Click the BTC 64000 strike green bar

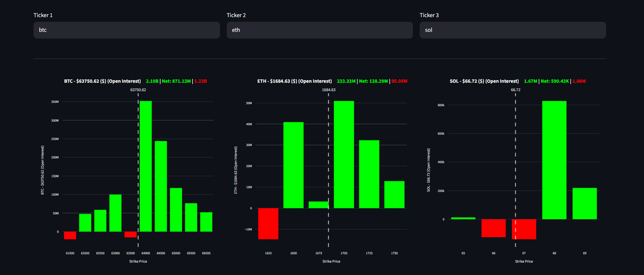coord(146,166)
